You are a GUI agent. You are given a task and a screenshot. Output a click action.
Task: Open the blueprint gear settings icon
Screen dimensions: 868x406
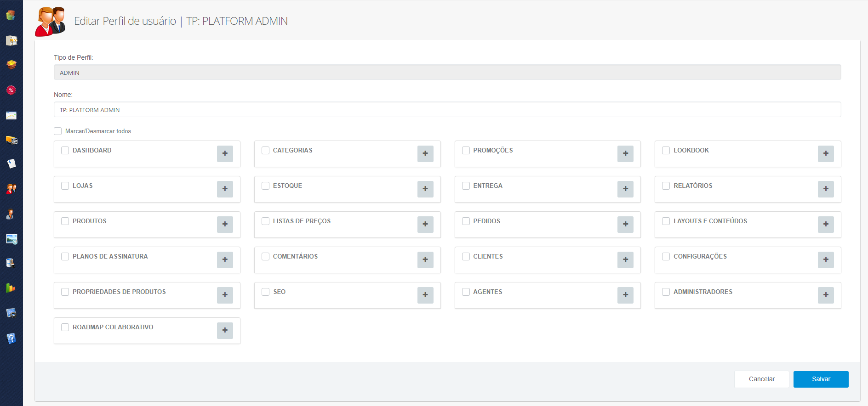pos(11,313)
